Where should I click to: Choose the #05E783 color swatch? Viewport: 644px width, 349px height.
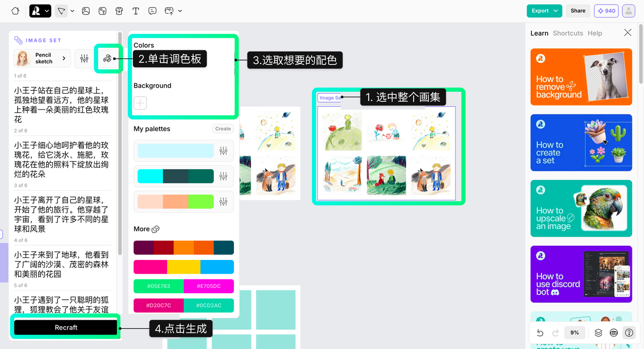click(x=158, y=286)
